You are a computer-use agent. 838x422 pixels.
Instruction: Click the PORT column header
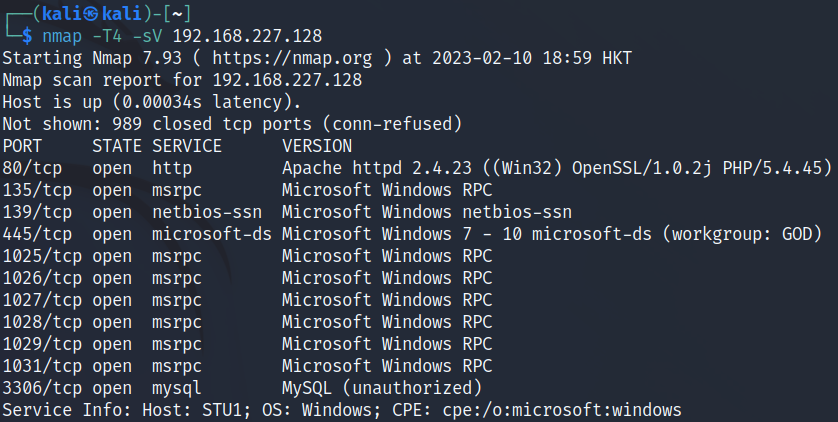coord(22,146)
